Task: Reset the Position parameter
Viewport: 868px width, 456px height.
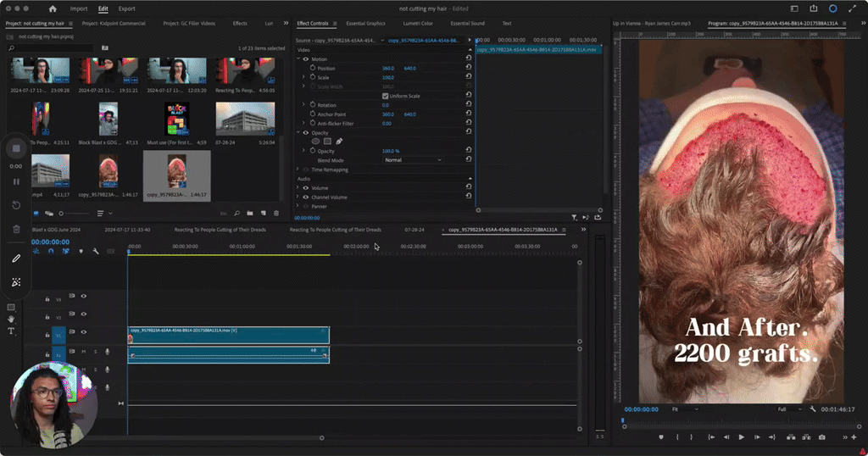Action: [x=469, y=68]
